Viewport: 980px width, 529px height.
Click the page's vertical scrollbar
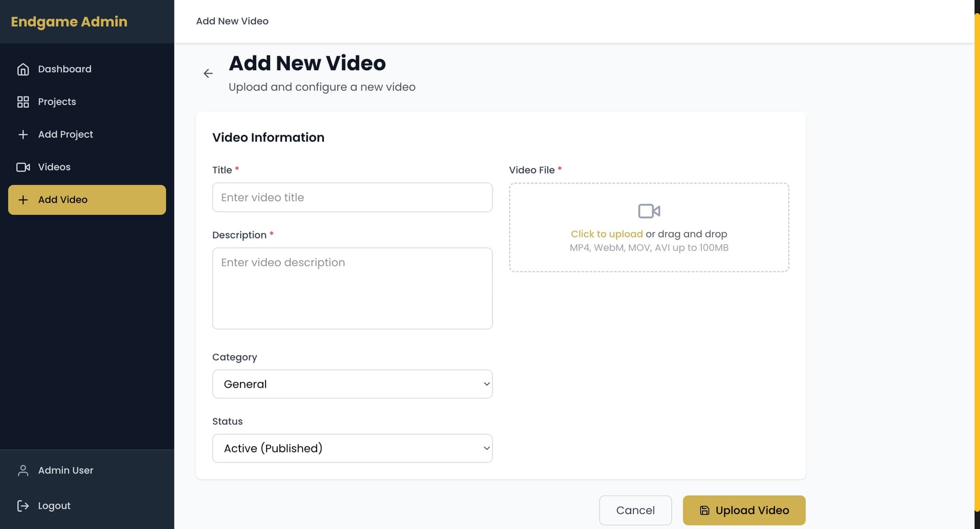tap(977, 255)
